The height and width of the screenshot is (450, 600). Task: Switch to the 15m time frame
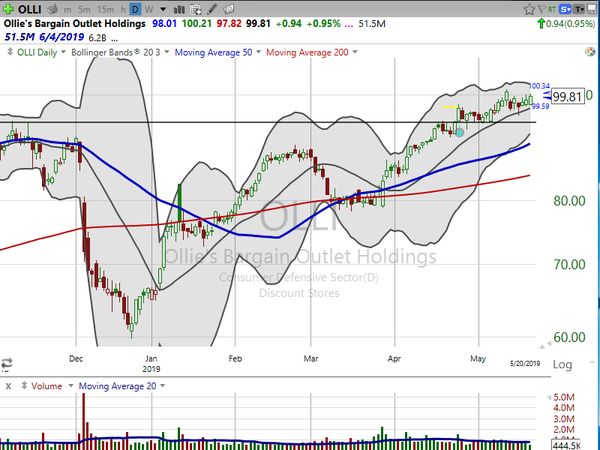(105, 10)
